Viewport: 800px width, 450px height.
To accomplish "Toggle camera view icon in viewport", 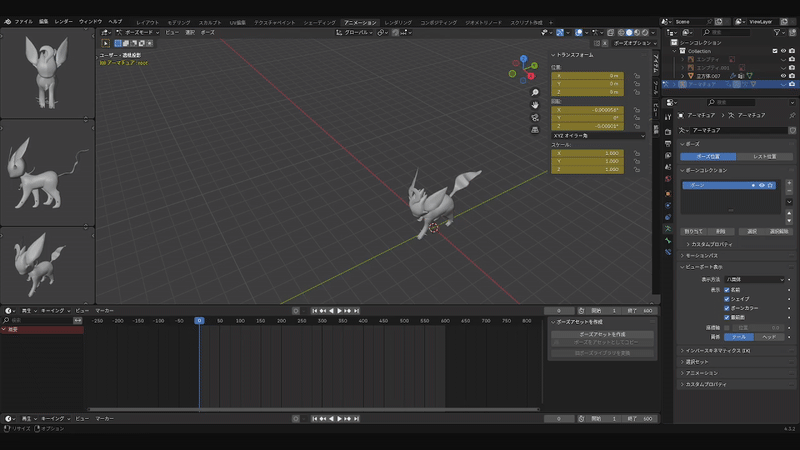I will (x=535, y=117).
